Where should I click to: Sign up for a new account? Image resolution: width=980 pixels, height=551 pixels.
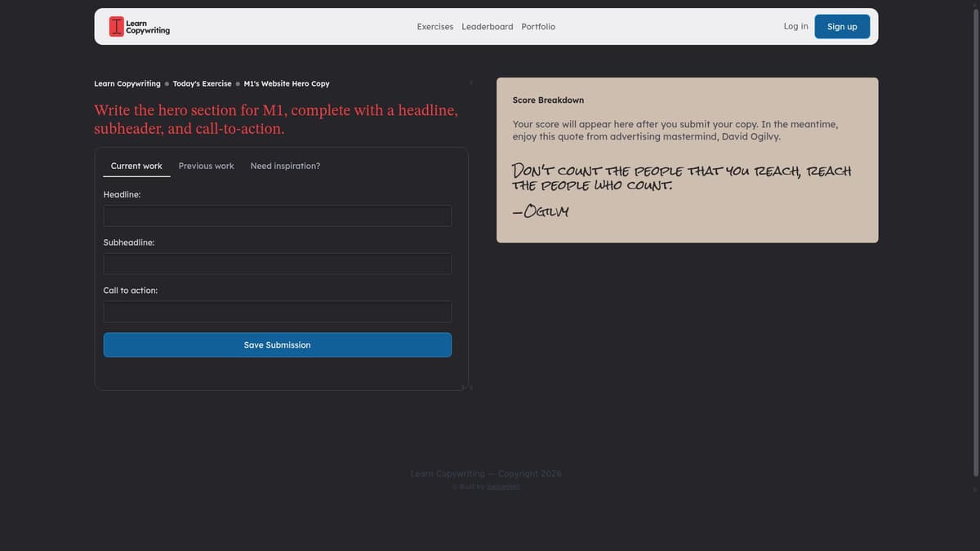(x=842, y=25)
